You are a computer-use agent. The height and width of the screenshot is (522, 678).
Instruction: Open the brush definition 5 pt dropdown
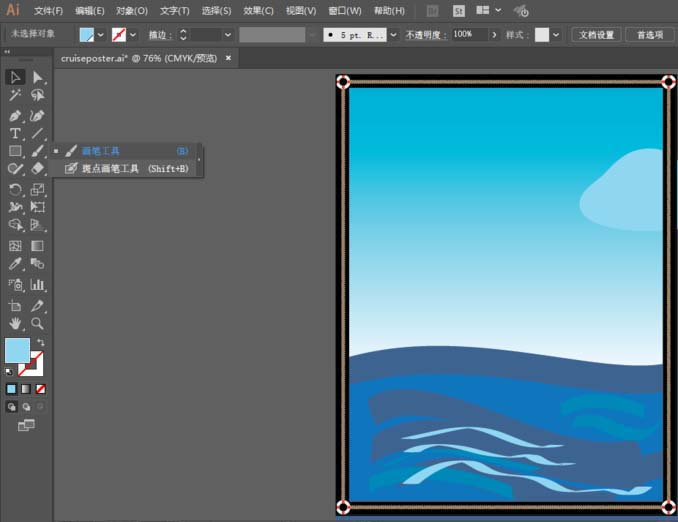(x=392, y=34)
